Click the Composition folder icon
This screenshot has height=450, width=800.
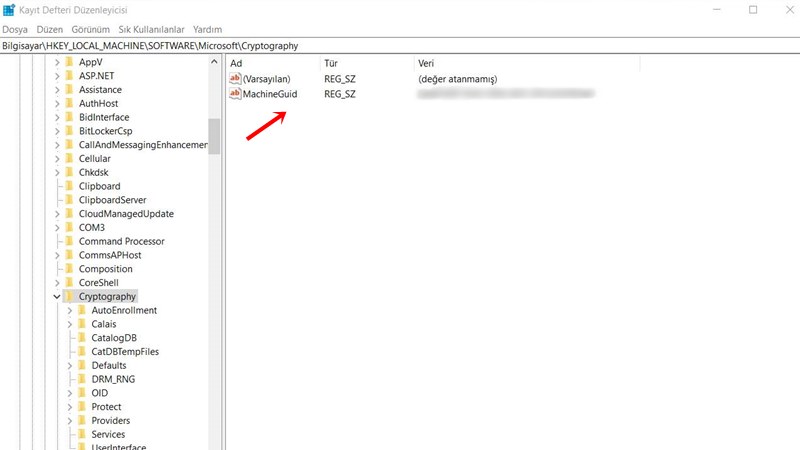tap(70, 268)
